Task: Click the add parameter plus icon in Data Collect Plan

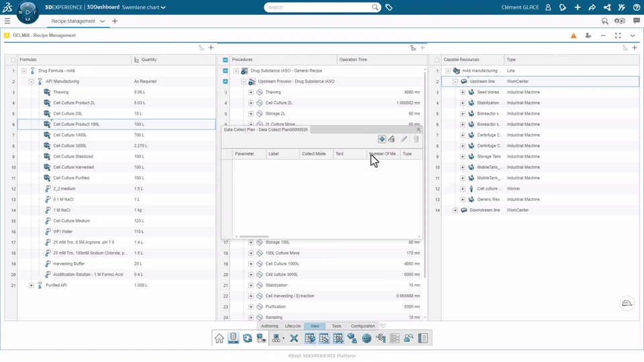Action: coord(382,139)
